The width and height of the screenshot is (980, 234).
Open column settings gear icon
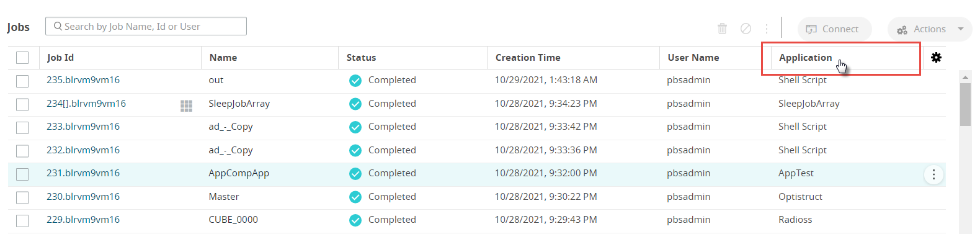click(x=936, y=57)
